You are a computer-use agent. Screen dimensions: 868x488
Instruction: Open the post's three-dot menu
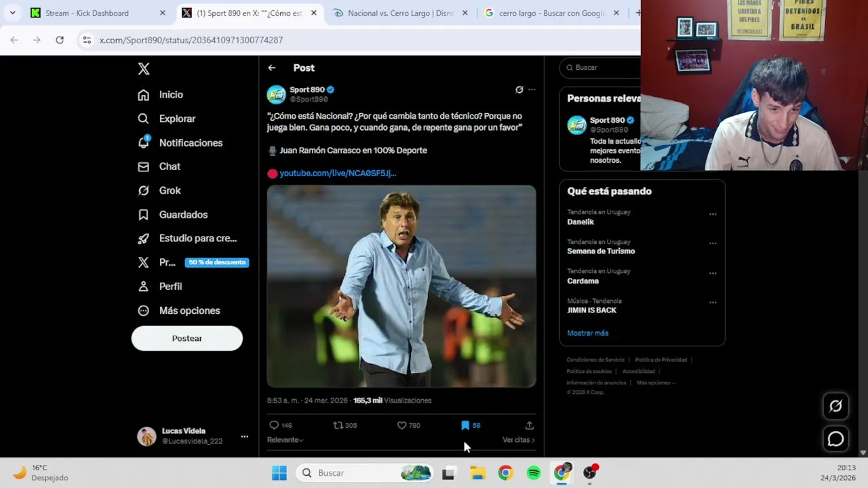[x=532, y=89]
